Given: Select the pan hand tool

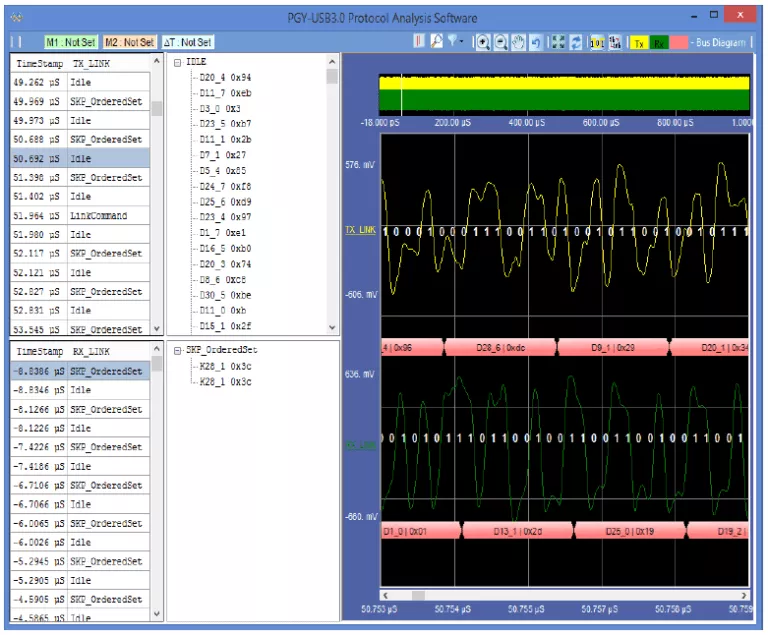Looking at the screenshot, I should [518, 42].
